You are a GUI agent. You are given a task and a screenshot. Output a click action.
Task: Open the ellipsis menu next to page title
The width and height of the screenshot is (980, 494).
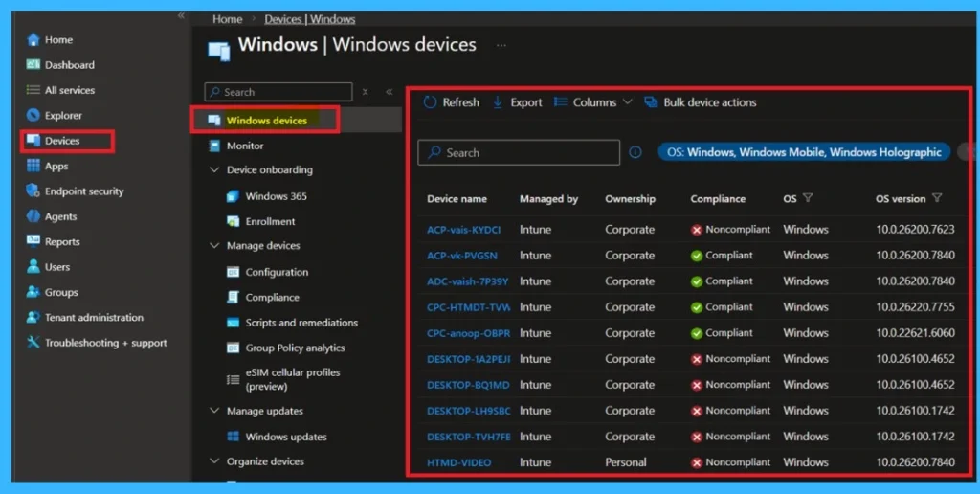coord(501,45)
